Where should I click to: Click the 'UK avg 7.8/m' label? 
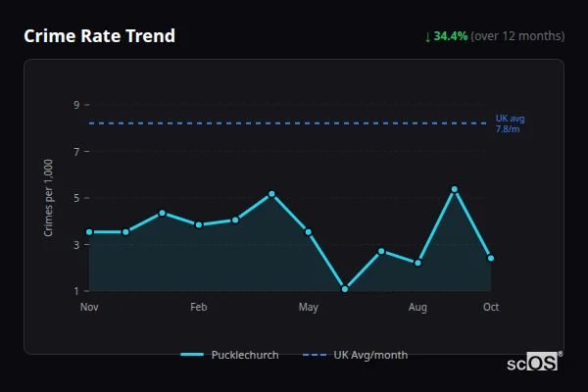(x=510, y=123)
